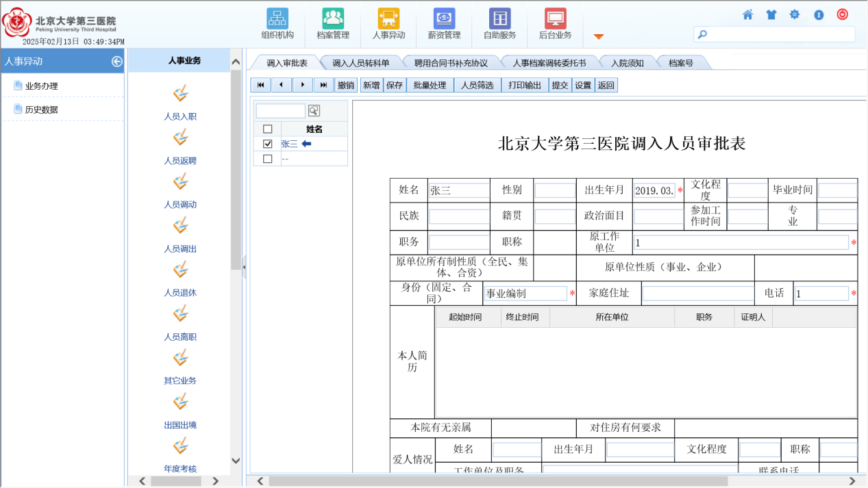Expand the orange dropdown arrow after 后台业务
Image resolution: width=868 pixels, height=488 pixels.
point(598,36)
